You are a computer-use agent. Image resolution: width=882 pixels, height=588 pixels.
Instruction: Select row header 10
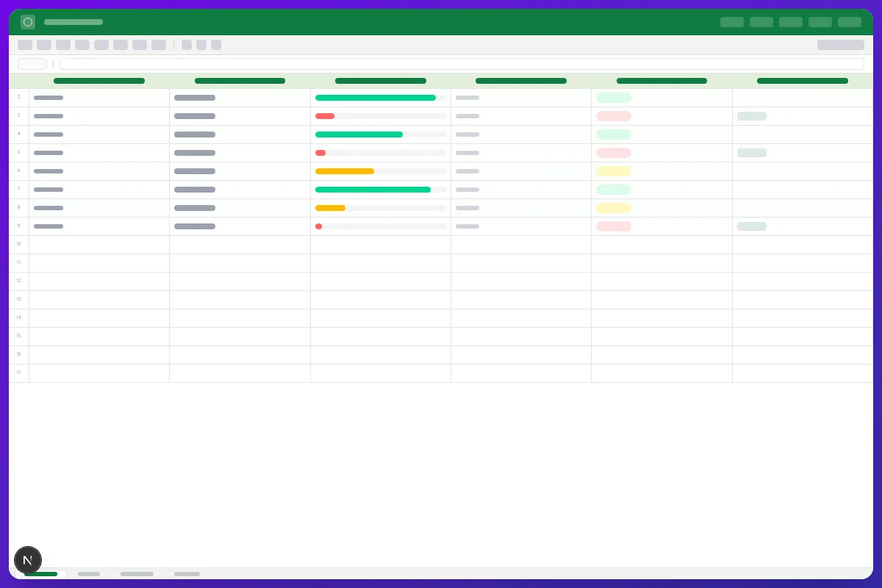[19, 245]
